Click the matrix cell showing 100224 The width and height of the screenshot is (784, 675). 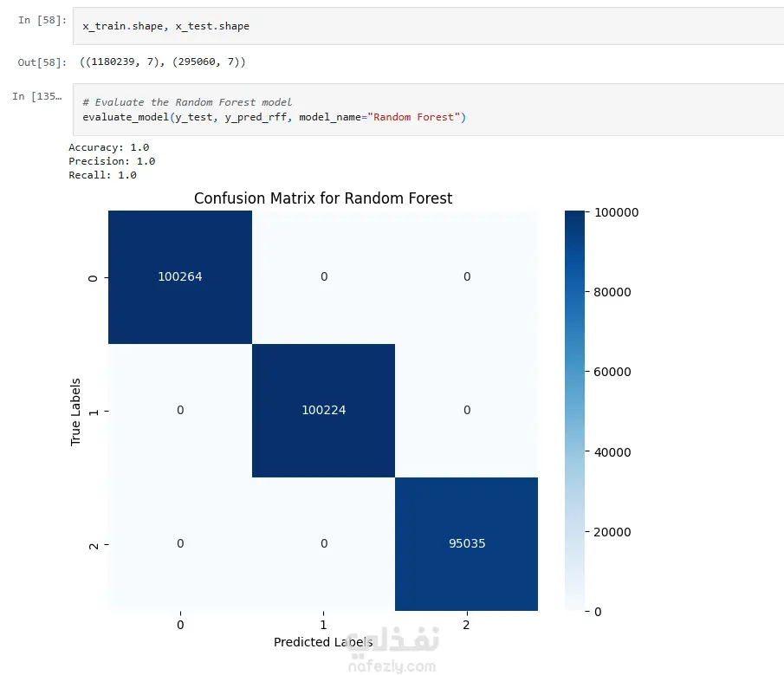click(323, 411)
